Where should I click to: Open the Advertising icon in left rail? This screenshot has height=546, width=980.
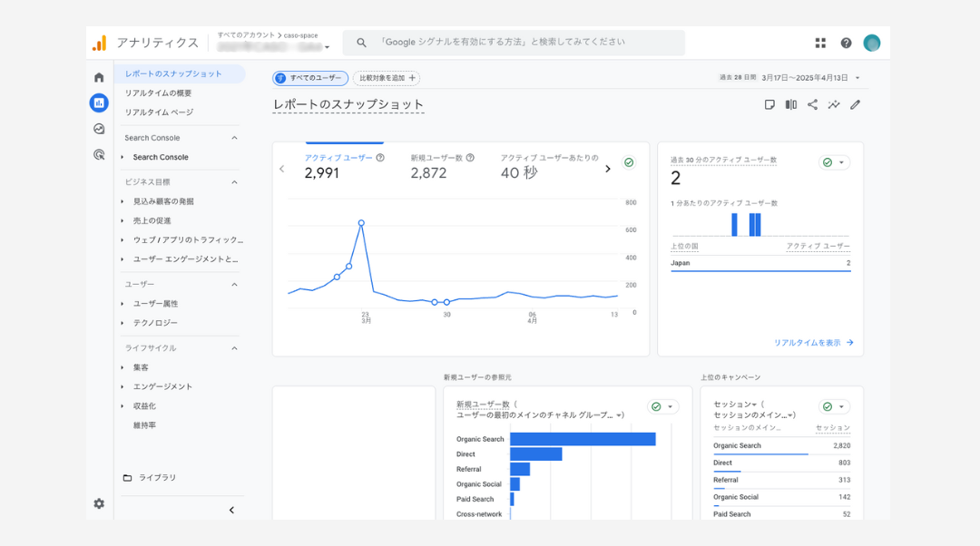(99, 154)
